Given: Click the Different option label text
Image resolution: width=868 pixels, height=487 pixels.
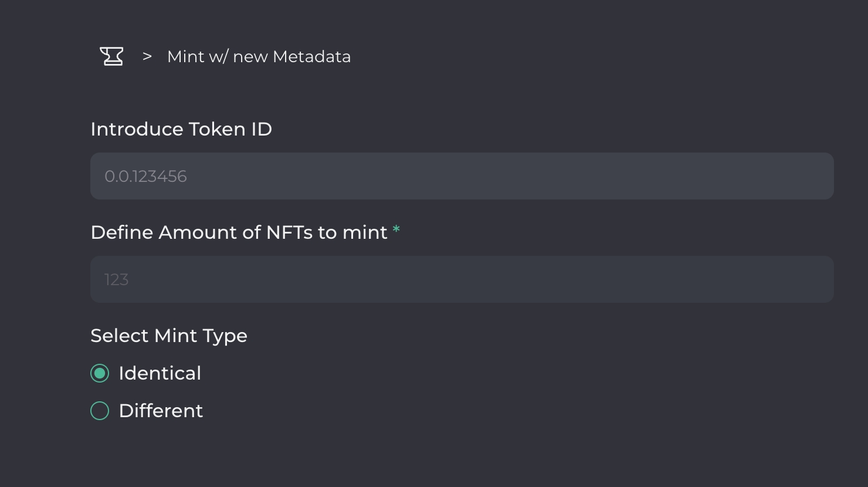Looking at the screenshot, I should [161, 411].
